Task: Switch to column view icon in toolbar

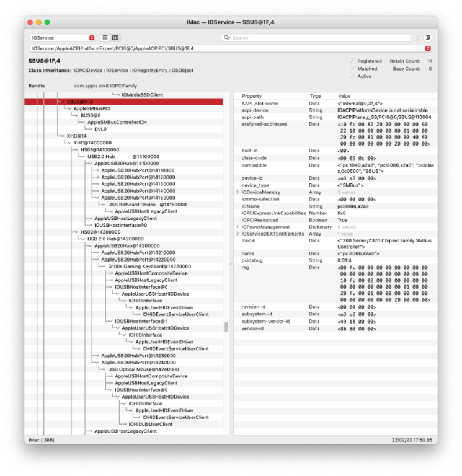Action: pyautogui.click(x=115, y=38)
